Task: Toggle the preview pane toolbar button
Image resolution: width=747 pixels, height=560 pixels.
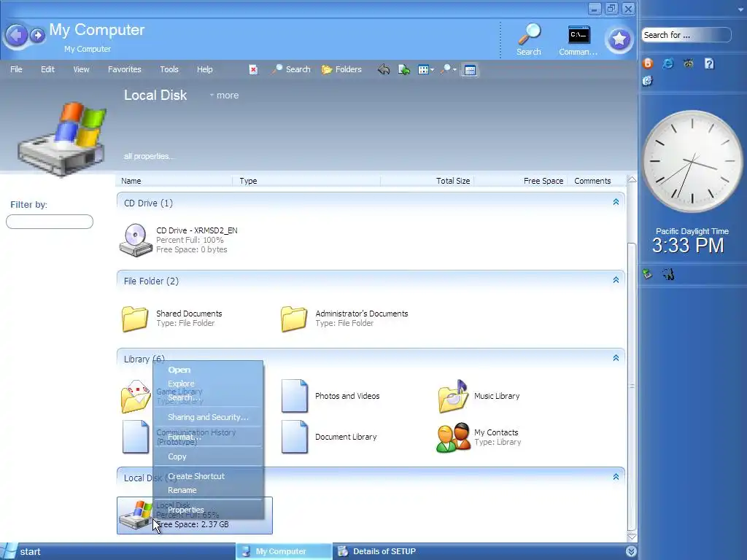Action: [470, 71]
